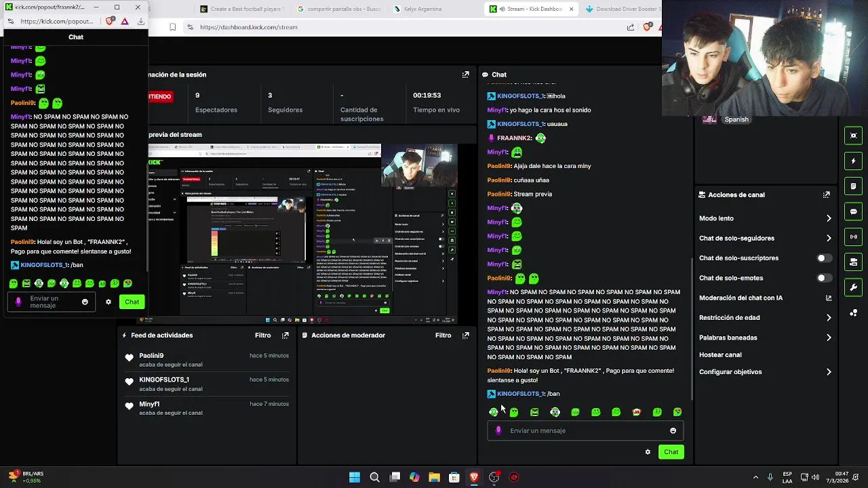868x488 pixels.
Task: Open volume control in system tray
Action: pos(814,477)
